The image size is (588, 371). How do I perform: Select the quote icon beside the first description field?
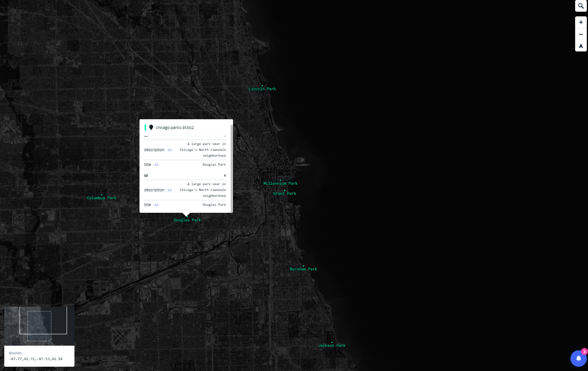tap(170, 150)
